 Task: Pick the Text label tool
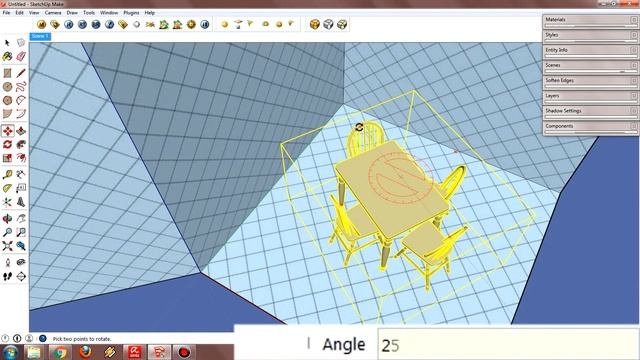pyautogui.click(x=21, y=188)
